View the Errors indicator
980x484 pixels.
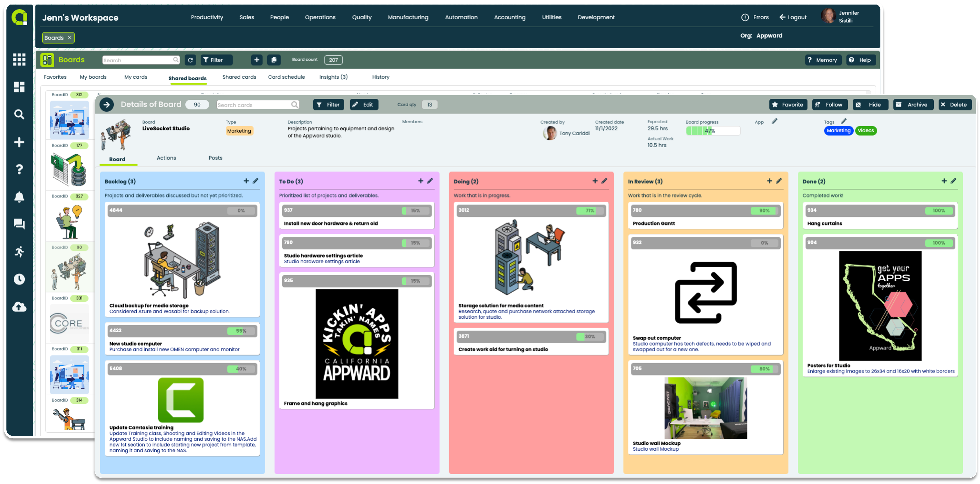click(755, 17)
